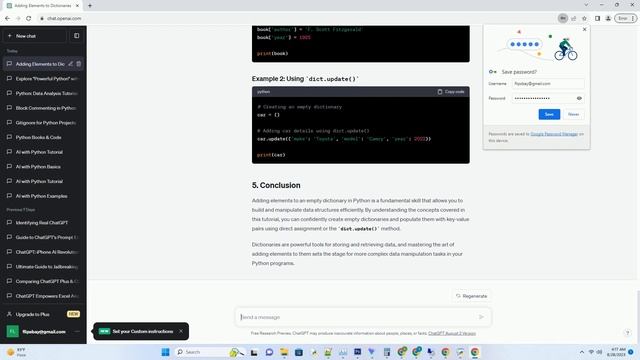Open the Comparing ChatGPT Plus chat

pyautogui.click(x=43, y=282)
